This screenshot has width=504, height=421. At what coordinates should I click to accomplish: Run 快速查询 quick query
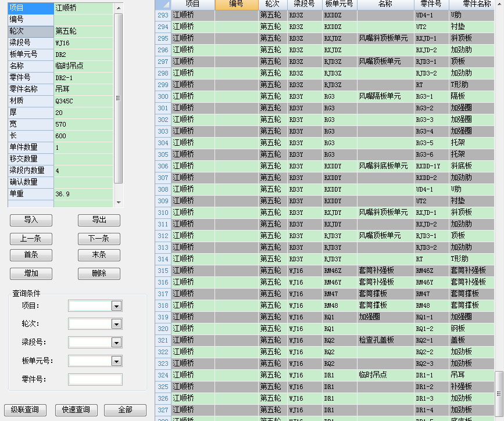[x=76, y=410]
